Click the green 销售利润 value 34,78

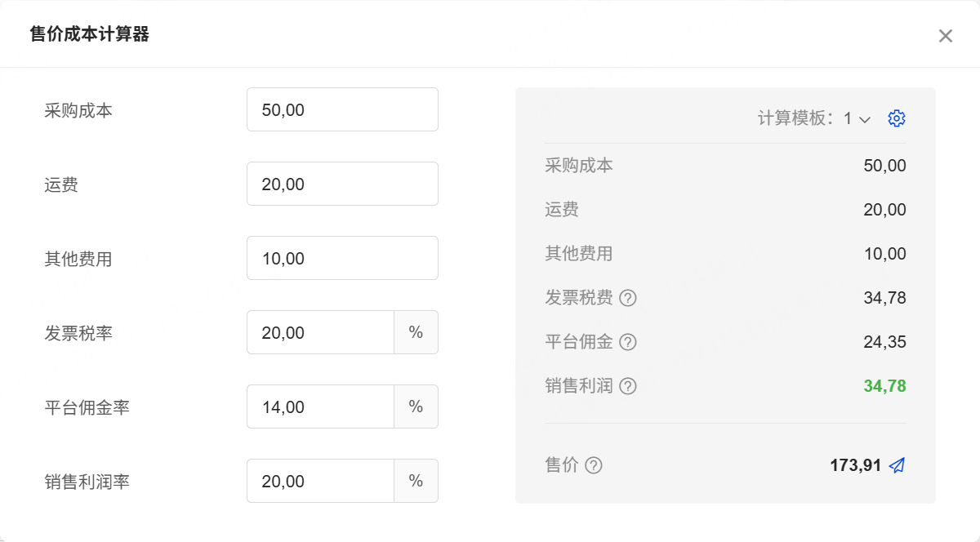(x=884, y=386)
